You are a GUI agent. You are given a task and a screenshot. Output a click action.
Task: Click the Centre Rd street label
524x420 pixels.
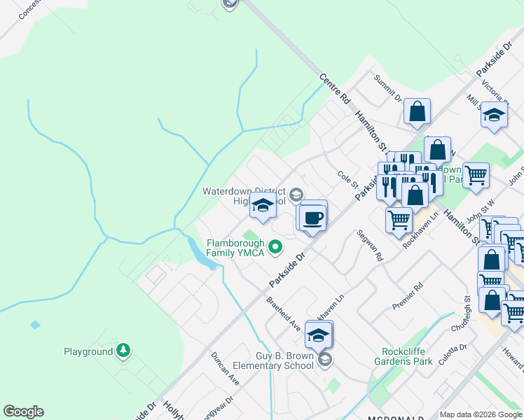[x=335, y=88]
